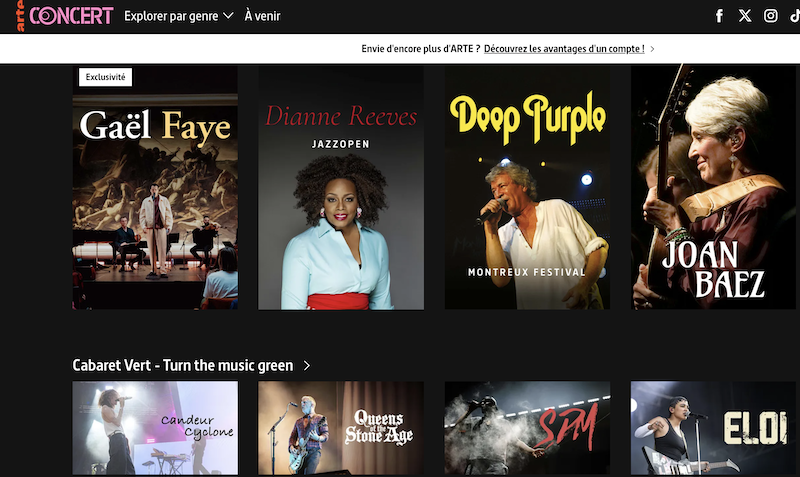Image resolution: width=800 pixels, height=477 pixels.
Task: Open the Candeur Cyclone video thumbnail
Action: [155, 428]
